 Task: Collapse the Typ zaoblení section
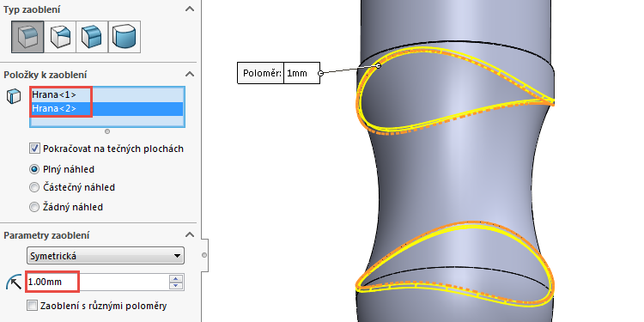tap(190, 9)
